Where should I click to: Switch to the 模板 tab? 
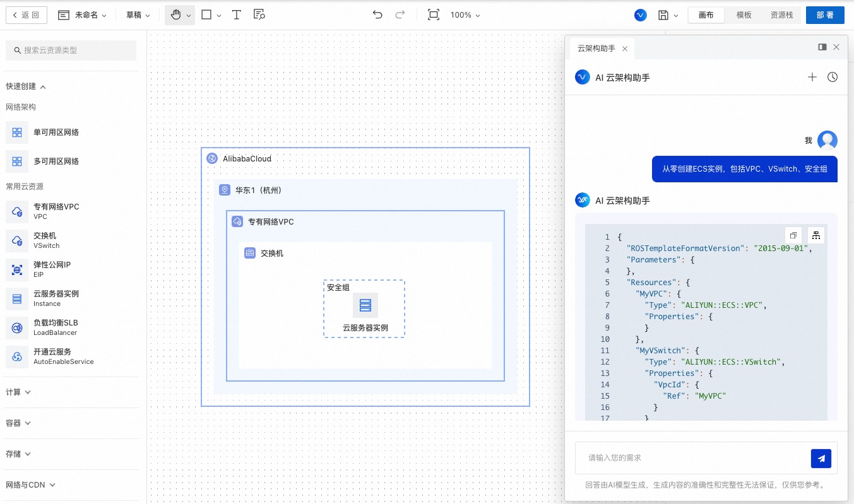coord(744,15)
